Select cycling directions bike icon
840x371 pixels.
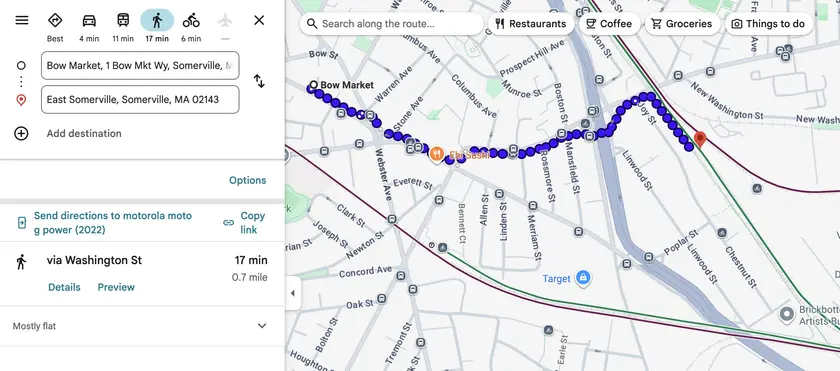click(x=191, y=20)
